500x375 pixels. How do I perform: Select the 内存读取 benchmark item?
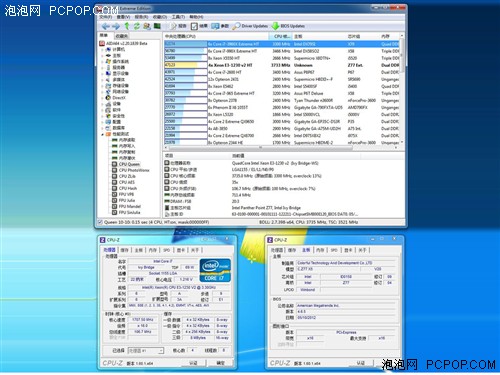coord(124,140)
